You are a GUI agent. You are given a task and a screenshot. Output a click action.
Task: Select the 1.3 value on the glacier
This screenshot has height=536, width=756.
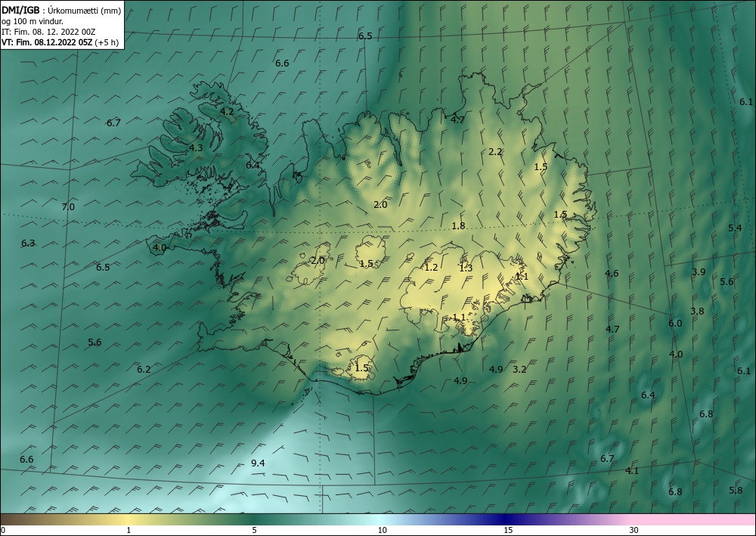click(x=466, y=268)
